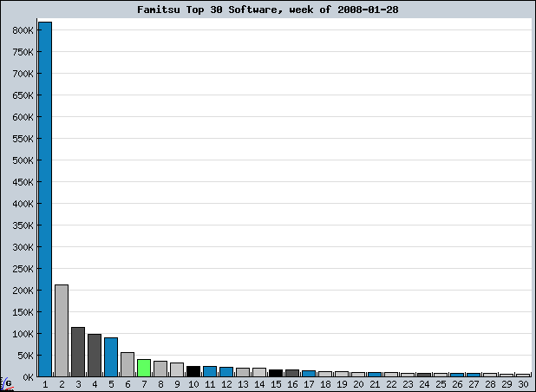Click the blue bar above label 12
Screen dimensions: 536x392
tap(226, 372)
